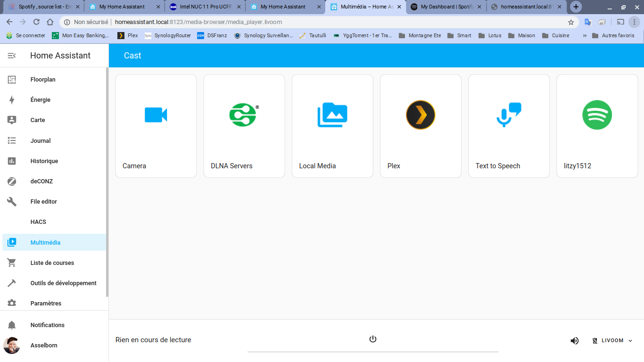Open the Énergie lightning bolt page
This screenshot has width=644, height=362.
54,100
